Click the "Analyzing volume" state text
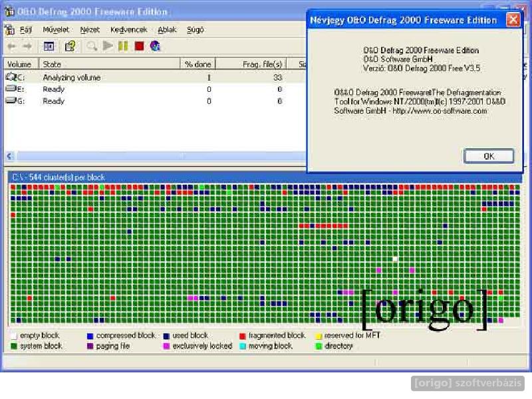The height and width of the screenshot is (399, 532). pos(72,78)
